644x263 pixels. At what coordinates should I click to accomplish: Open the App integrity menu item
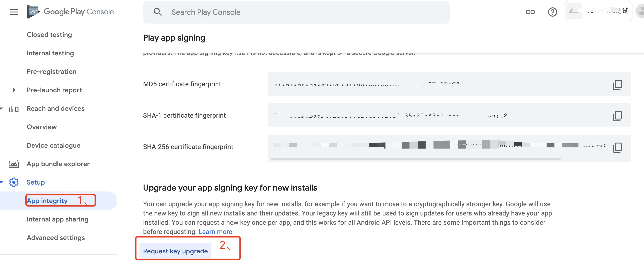point(47,201)
